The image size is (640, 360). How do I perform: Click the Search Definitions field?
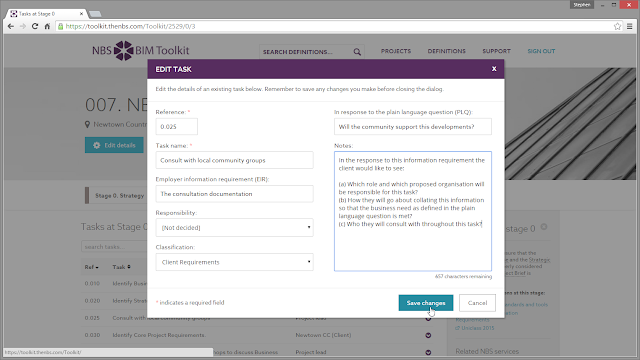click(306, 52)
